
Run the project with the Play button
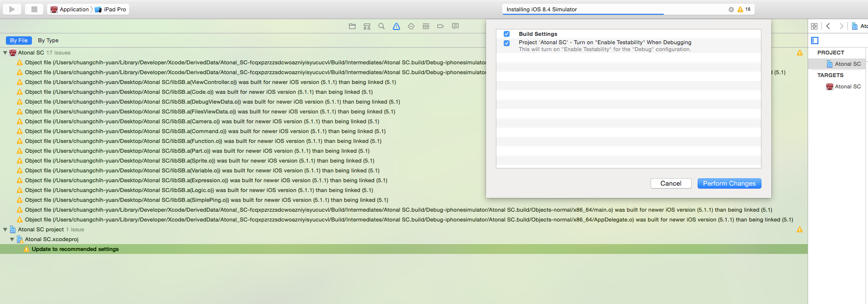[x=12, y=9]
